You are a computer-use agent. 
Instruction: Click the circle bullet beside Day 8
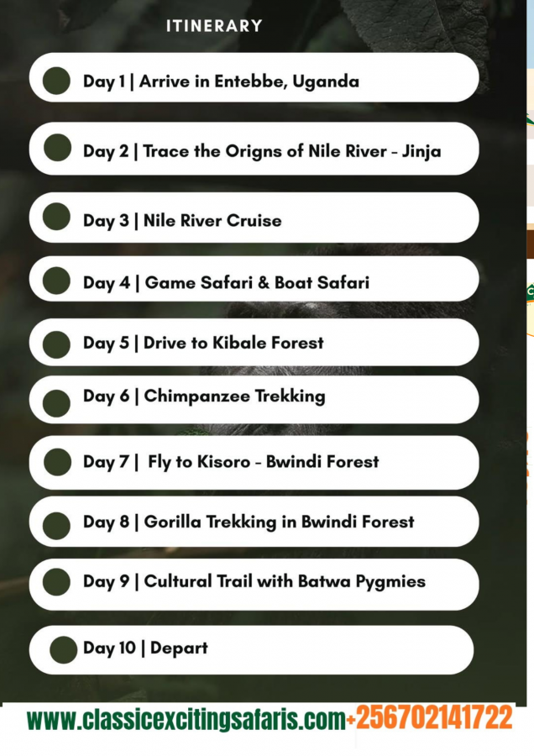coord(57,525)
